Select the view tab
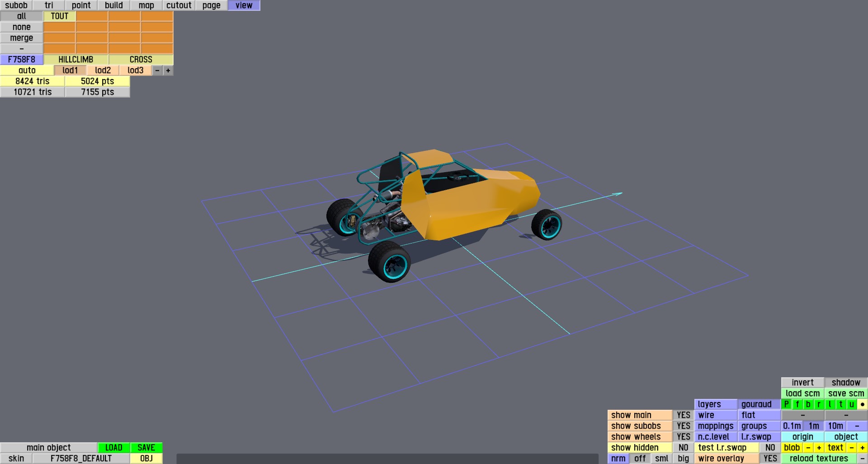 (244, 5)
